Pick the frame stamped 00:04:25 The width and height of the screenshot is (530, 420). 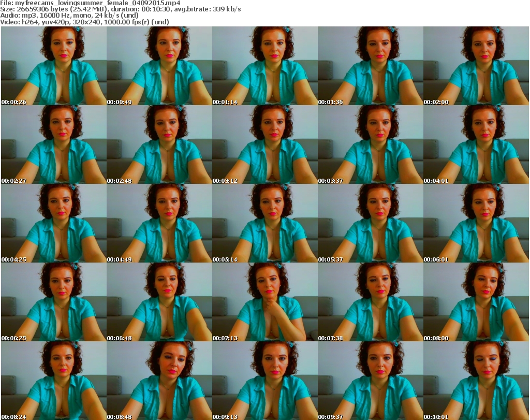click(x=54, y=223)
